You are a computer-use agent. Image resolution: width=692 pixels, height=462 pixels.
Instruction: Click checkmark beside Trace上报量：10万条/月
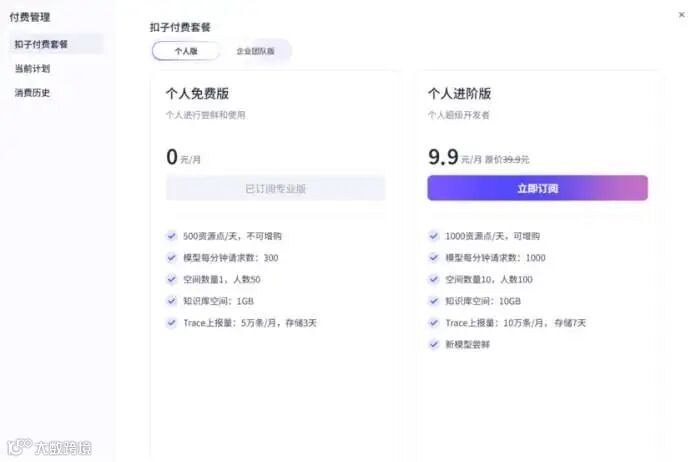point(434,323)
